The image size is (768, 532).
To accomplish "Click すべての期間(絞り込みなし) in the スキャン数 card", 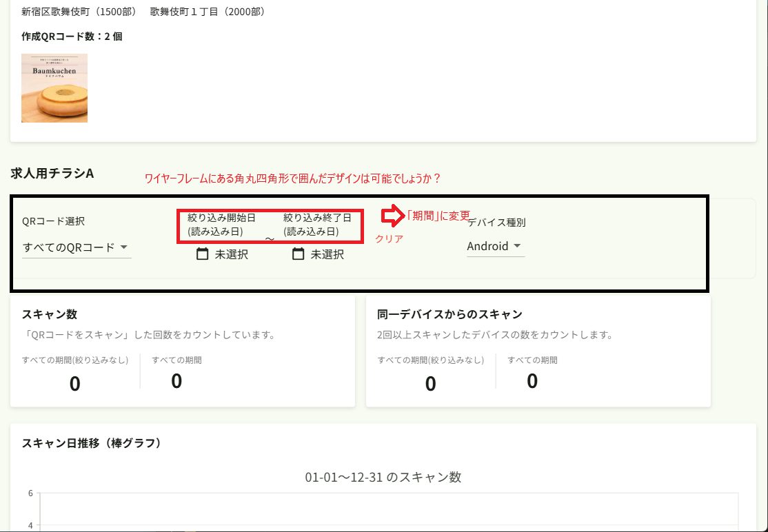I will pyautogui.click(x=75, y=360).
